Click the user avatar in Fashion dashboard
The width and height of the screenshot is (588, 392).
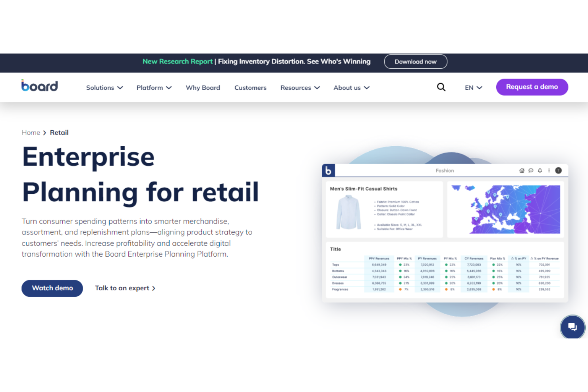pyautogui.click(x=558, y=170)
